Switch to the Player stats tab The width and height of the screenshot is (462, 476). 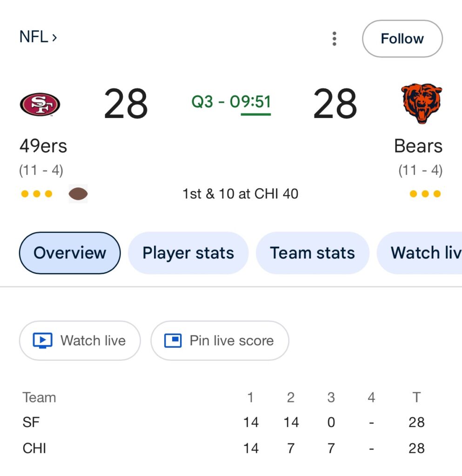(188, 253)
